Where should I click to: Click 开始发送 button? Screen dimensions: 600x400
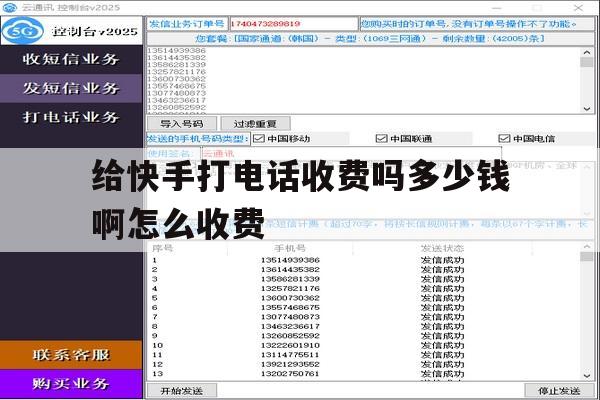[182, 391]
